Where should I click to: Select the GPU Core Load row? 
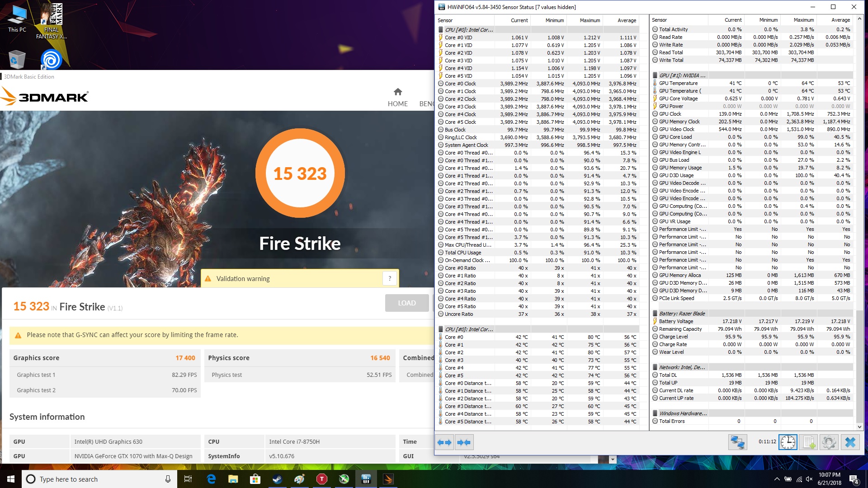(x=752, y=137)
